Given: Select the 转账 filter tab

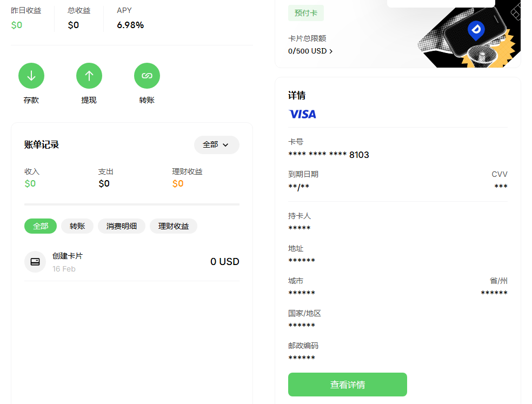Looking at the screenshot, I should pyautogui.click(x=77, y=226).
